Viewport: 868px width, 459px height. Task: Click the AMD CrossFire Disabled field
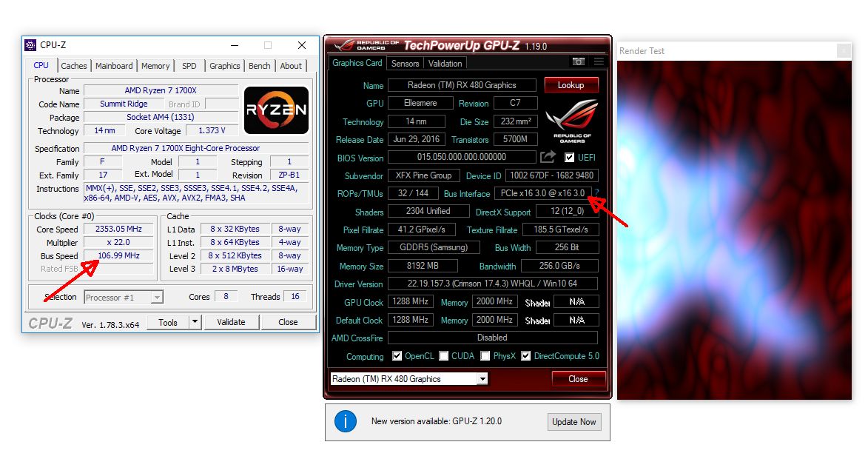tap(493, 337)
